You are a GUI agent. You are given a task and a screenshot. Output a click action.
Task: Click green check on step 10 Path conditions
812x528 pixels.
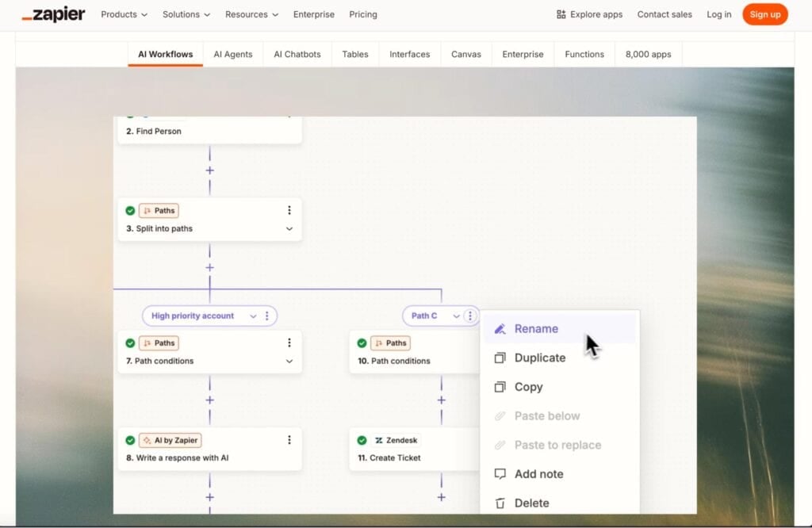tap(362, 343)
